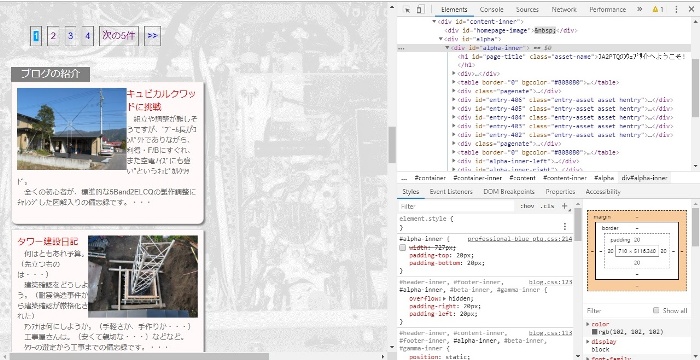700x360 pixels.
Task: Select the Accessibility sidebar tab
Action: [x=603, y=192]
